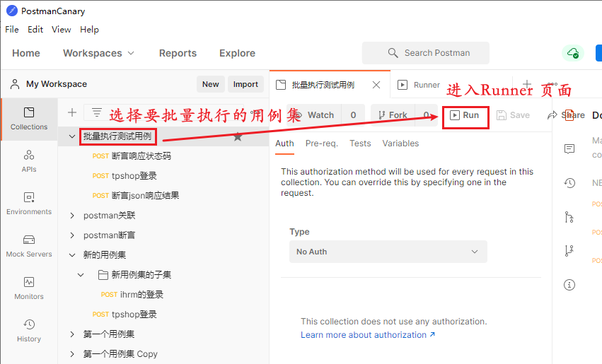Expand the postman断言 collection
This screenshot has width=602, height=364.
point(71,235)
